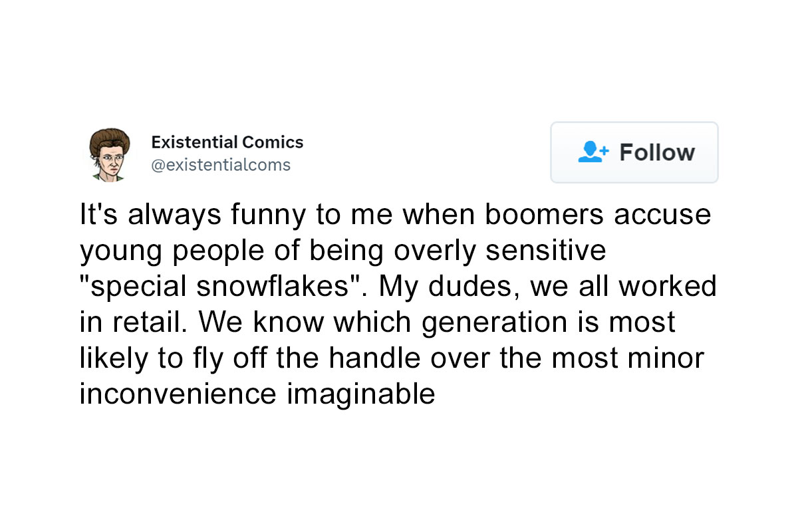798x532 pixels.
Task: Click the first line of the tweet
Action: pos(395,214)
